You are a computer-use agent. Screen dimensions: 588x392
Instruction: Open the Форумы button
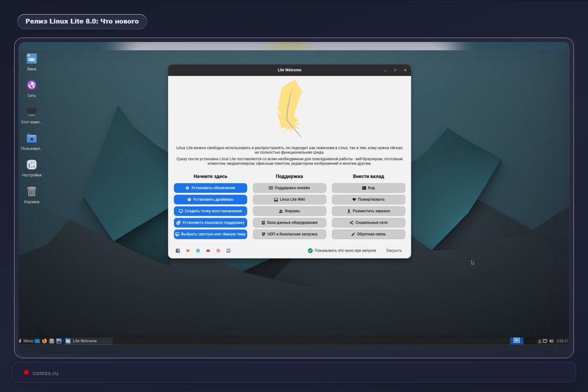pyautogui.click(x=289, y=211)
